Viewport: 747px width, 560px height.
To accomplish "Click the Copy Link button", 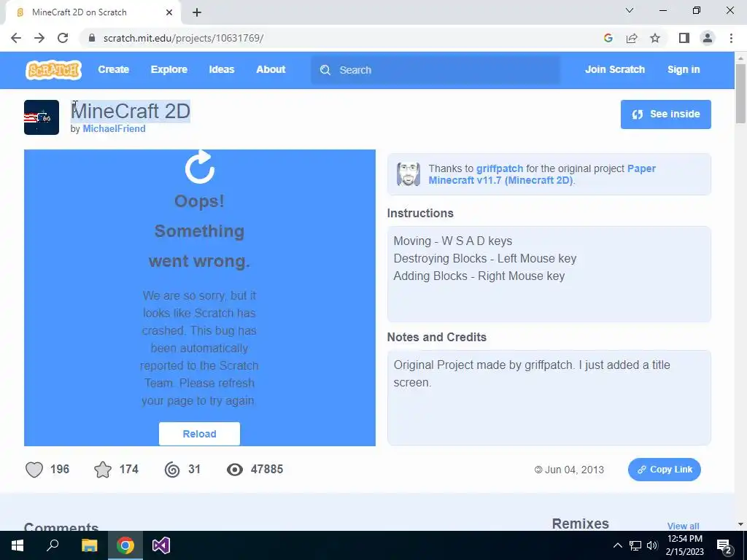I will coord(664,470).
